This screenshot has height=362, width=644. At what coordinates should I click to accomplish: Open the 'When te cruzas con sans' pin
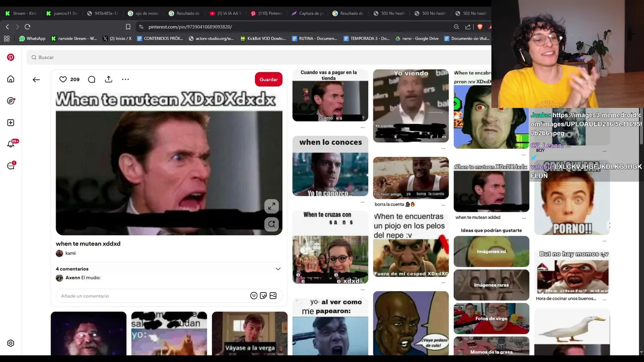[330, 247]
